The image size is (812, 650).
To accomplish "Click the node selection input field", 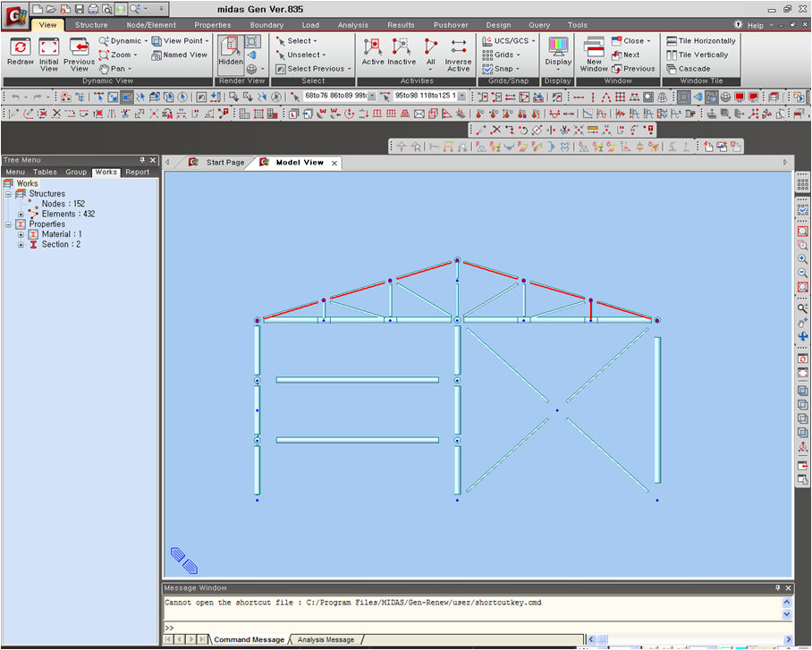I will point(339,96).
